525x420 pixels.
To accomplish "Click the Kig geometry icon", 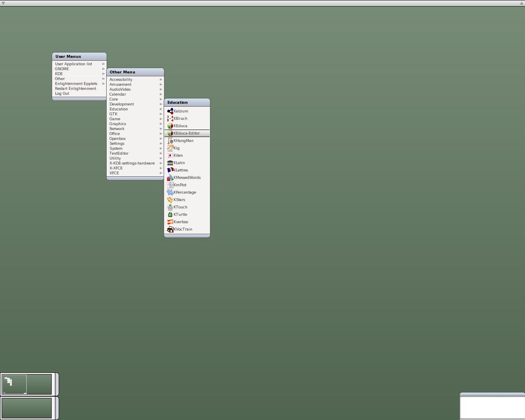I will coord(170,148).
